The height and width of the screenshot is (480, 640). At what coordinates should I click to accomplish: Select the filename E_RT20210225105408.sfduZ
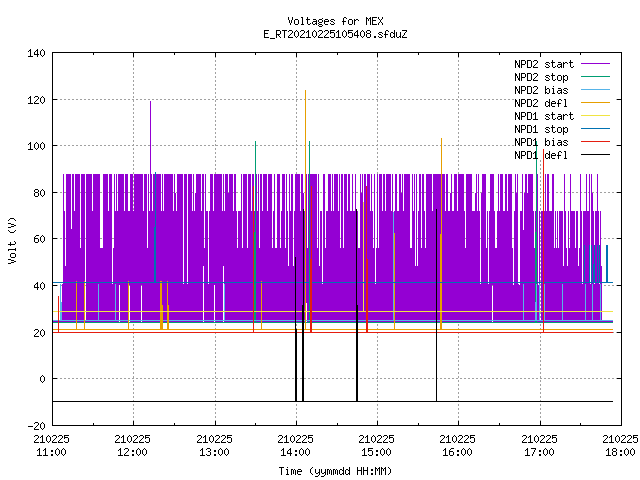pyautogui.click(x=335, y=34)
